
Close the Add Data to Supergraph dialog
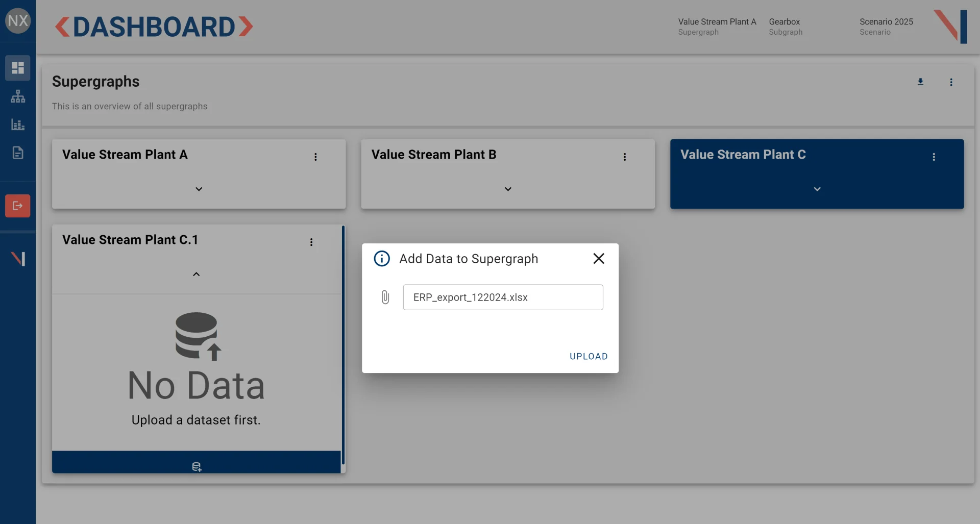pyautogui.click(x=599, y=259)
